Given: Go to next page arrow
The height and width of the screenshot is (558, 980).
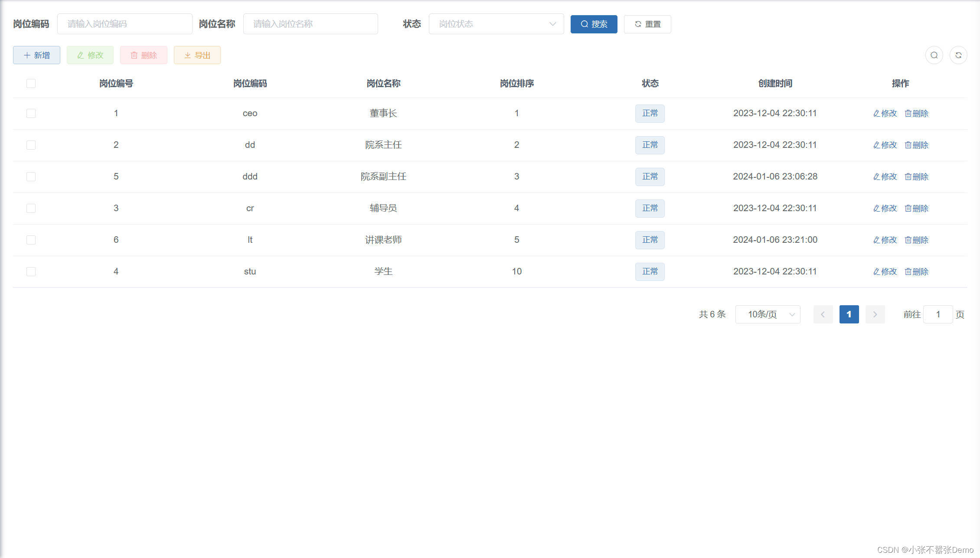Looking at the screenshot, I should point(875,314).
